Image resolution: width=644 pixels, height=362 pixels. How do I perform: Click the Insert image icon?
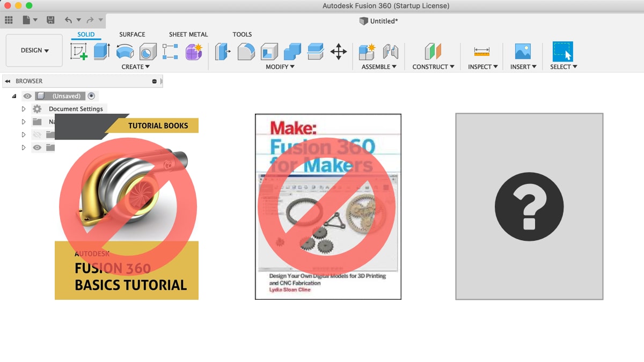[x=523, y=51]
